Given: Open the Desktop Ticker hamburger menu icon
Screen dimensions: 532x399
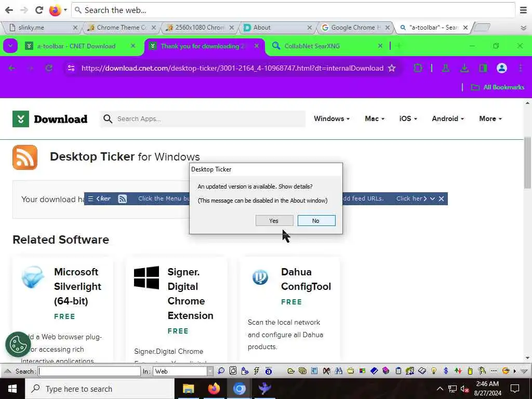Looking at the screenshot, I should pyautogui.click(x=90, y=199).
